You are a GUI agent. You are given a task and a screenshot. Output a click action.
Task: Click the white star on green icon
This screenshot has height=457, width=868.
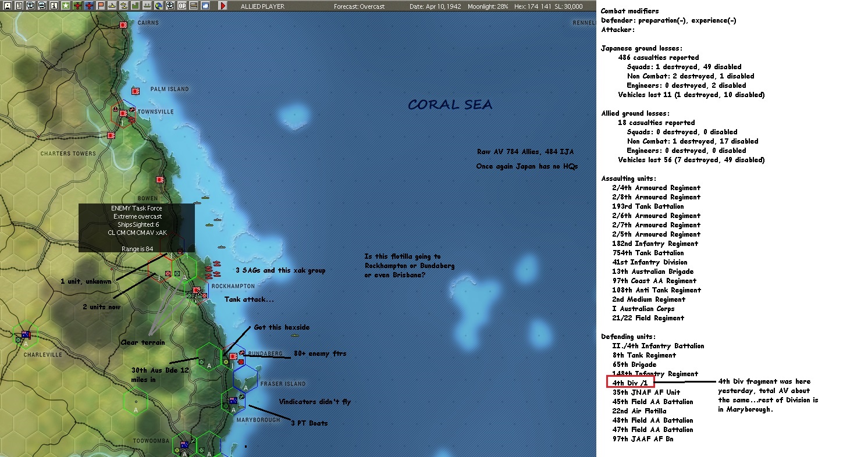pyautogui.click(x=66, y=6)
